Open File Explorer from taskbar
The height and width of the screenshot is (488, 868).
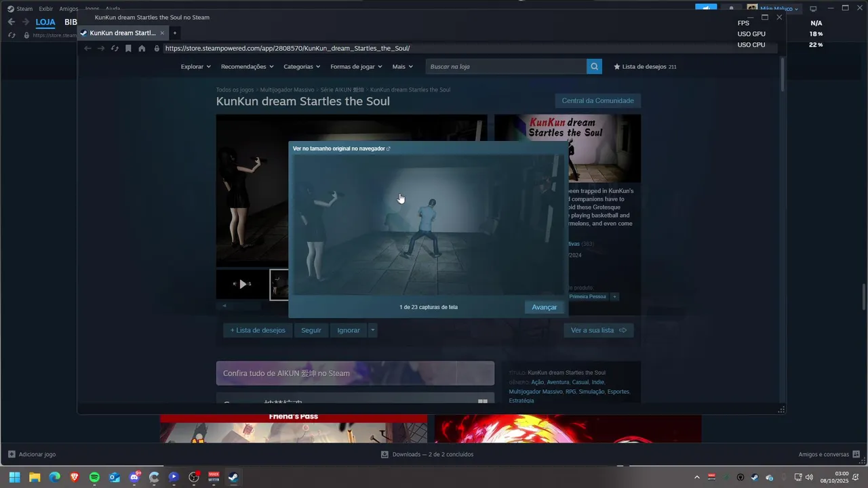click(35, 477)
